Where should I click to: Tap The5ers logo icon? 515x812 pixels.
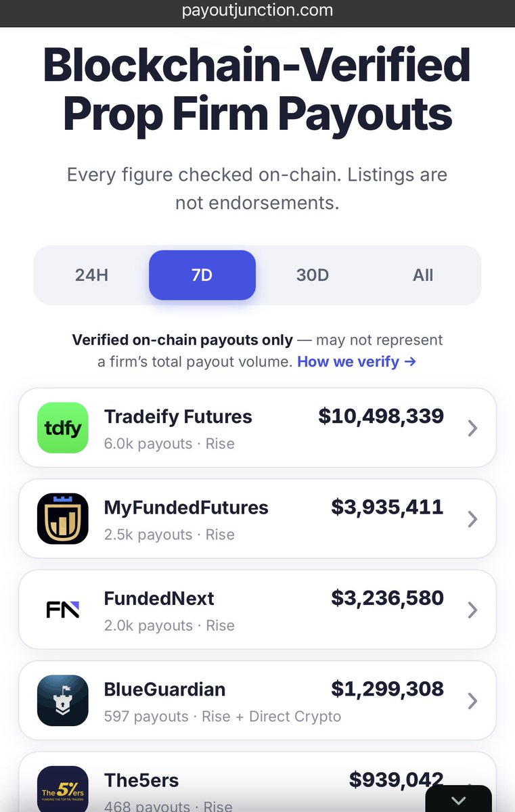(63, 789)
